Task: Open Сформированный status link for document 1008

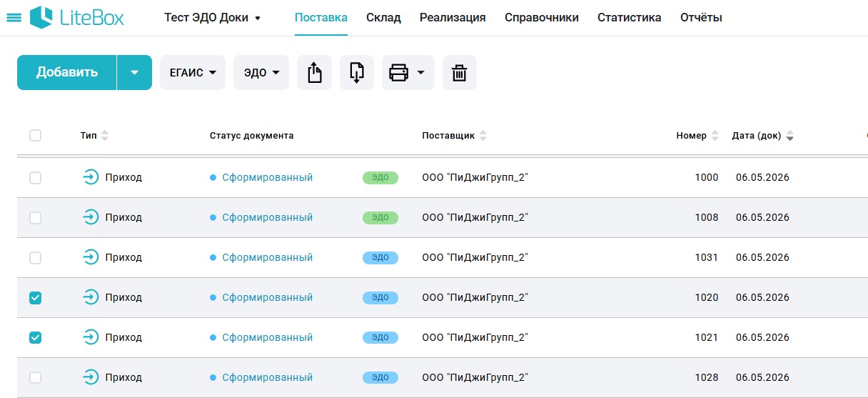Action: 268,217
